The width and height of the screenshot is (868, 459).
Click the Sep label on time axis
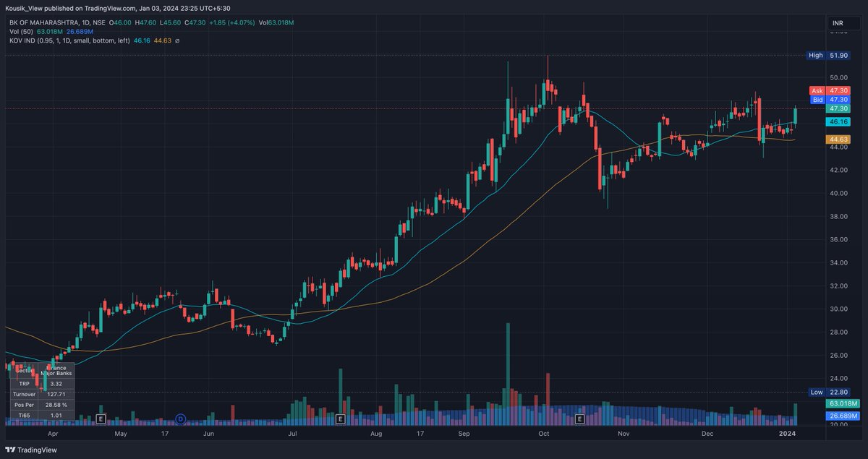[464, 434]
